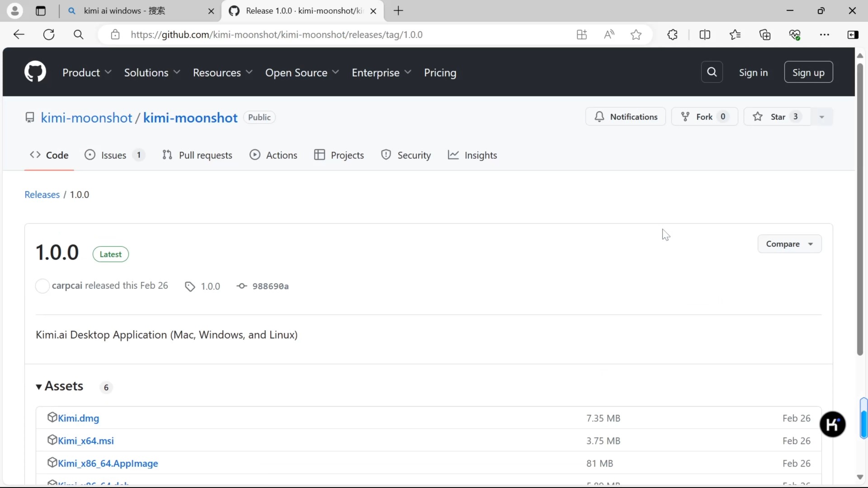
Task: Open the browser profile avatar
Action: [15, 11]
